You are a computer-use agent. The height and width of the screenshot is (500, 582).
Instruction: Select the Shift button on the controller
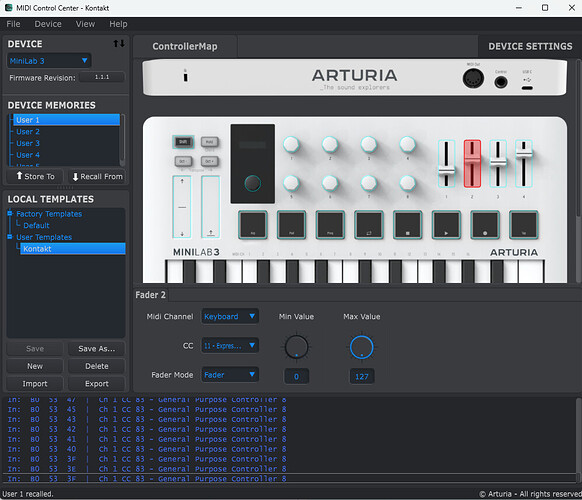[x=183, y=142]
